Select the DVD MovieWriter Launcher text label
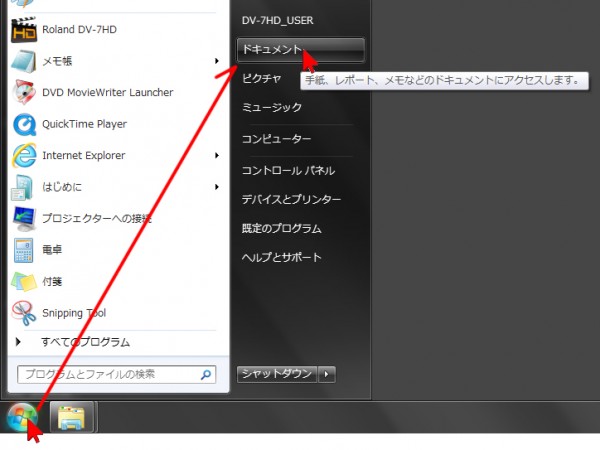600x450 pixels. coord(108,92)
